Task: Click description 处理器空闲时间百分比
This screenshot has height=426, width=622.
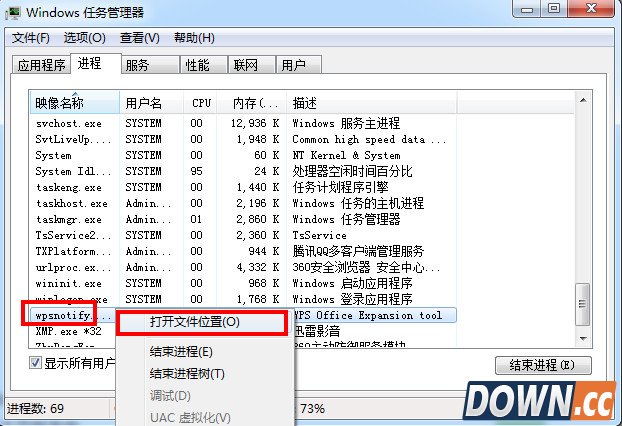Action: click(x=352, y=171)
